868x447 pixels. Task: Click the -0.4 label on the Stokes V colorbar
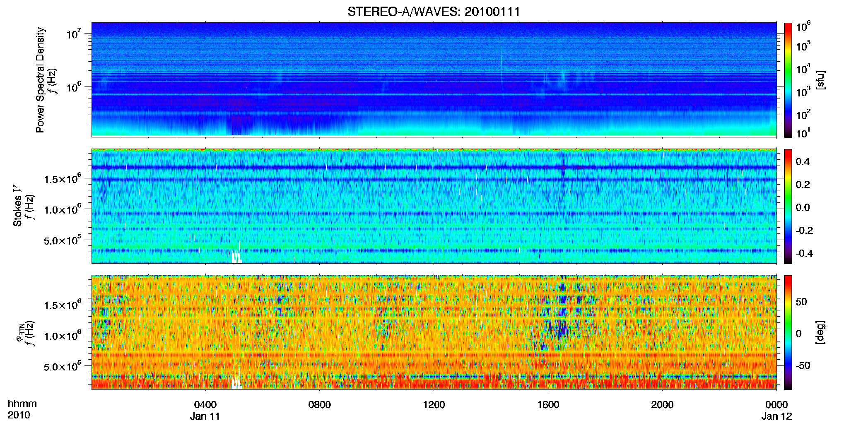point(804,253)
